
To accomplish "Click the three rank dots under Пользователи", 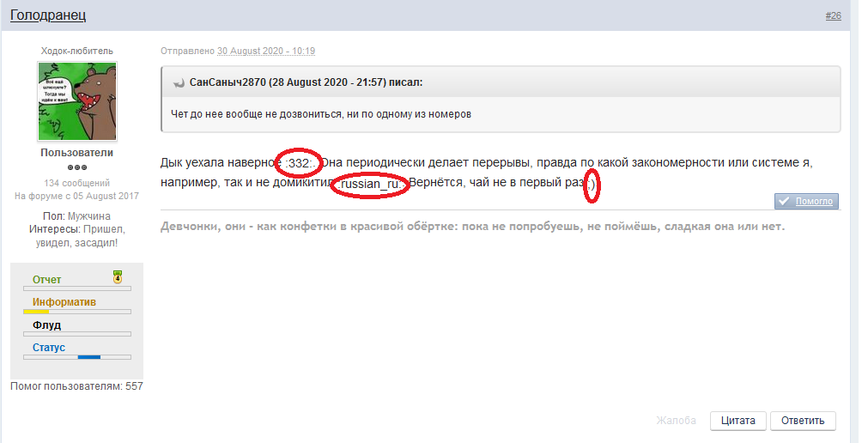I will [x=77, y=167].
